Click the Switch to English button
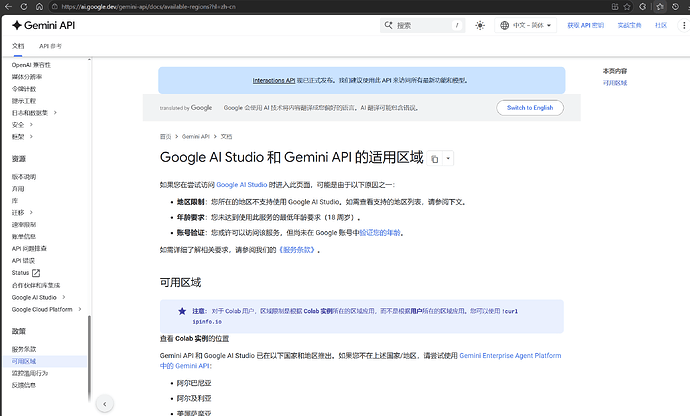Viewport: 690px width, 416px height. [x=530, y=108]
